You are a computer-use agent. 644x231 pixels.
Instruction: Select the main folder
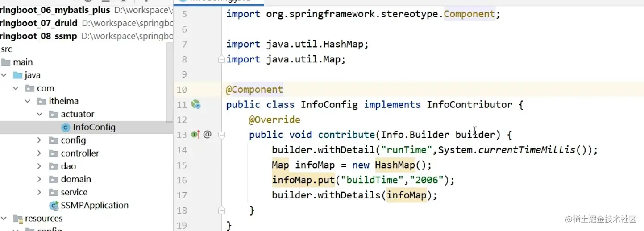[23, 62]
